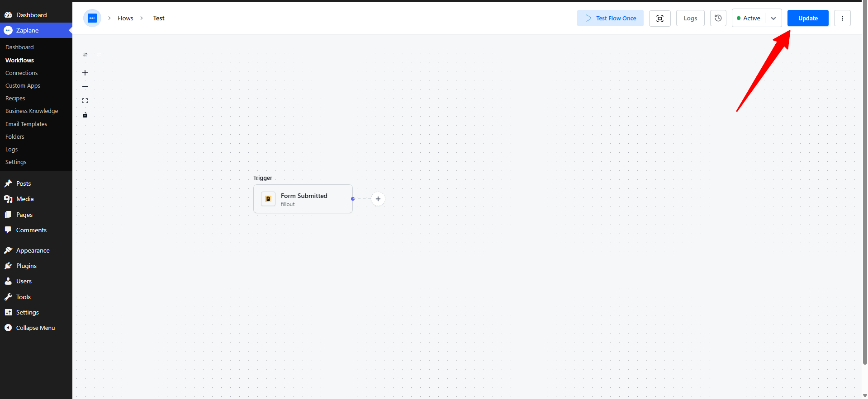868x399 pixels.
Task: Click WordPress Dashboard gauge icon
Action: tap(8, 15)
